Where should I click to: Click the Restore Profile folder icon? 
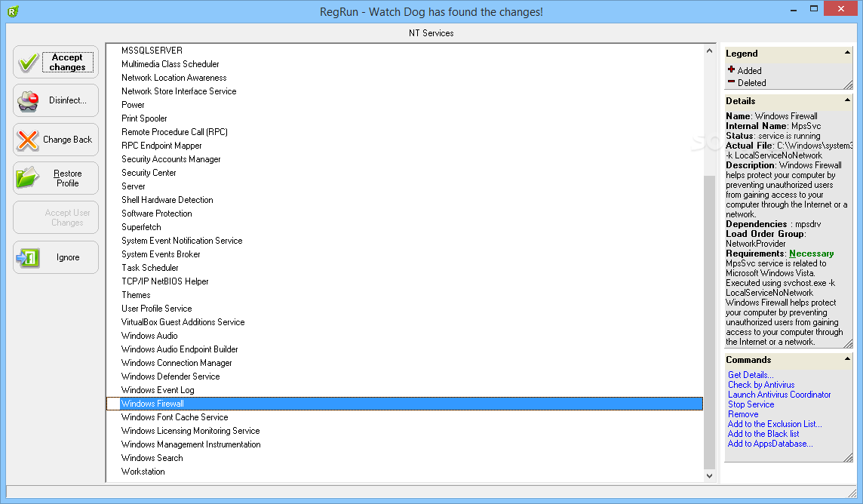pyautogui.click(x=27, y=178)
